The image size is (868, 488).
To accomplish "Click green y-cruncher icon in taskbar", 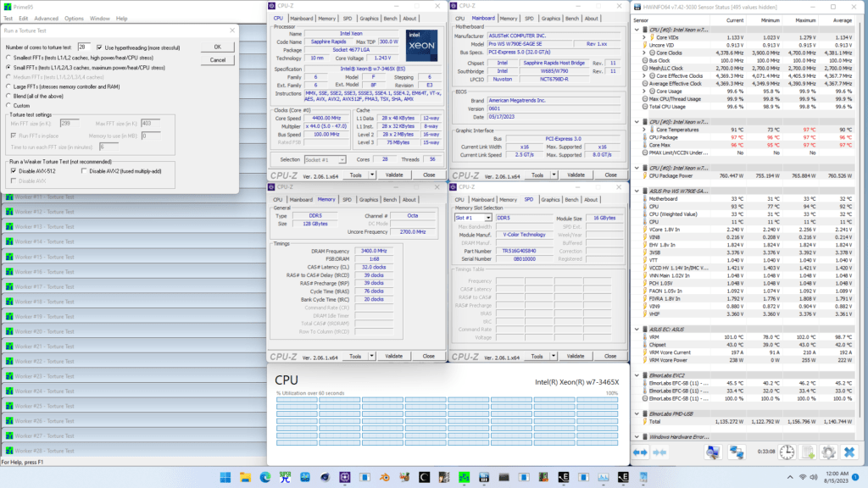I will pos(464,478).
